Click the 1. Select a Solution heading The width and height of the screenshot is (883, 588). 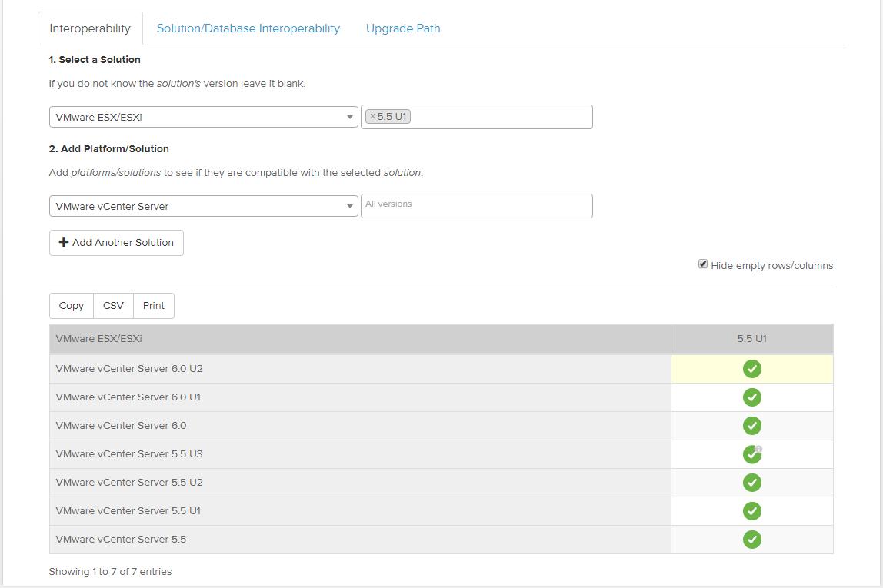click(x=95, y=60)
